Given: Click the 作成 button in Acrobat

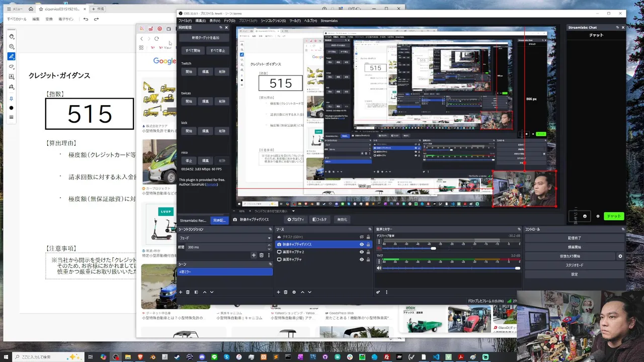Looking at the screenshot, I should 99,9.
